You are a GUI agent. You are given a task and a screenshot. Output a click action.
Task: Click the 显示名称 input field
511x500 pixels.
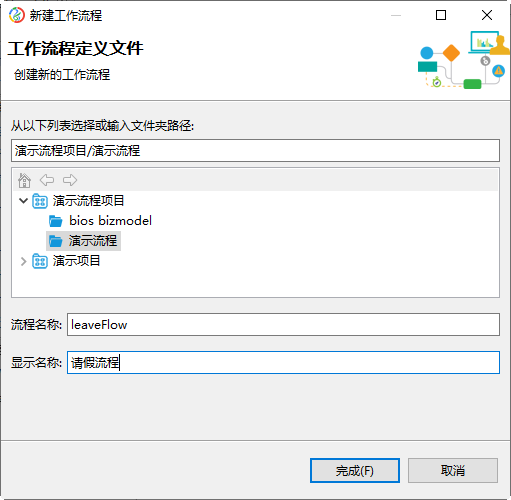coord(283,362)
